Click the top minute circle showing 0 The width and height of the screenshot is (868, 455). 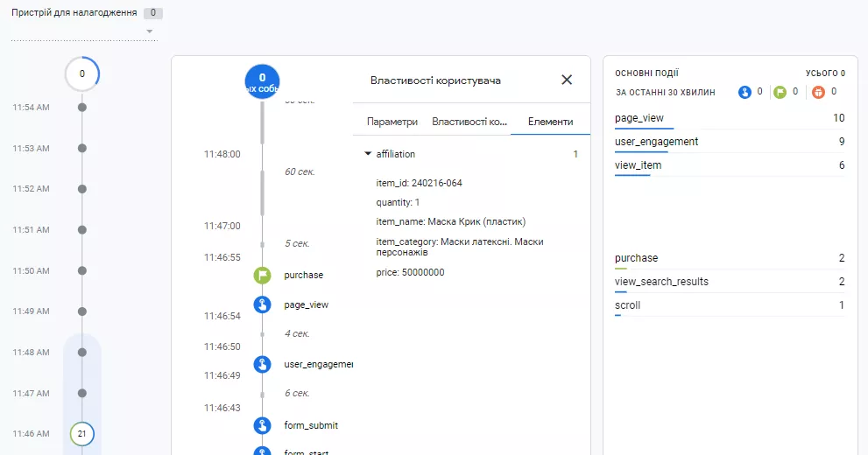click(82, 73)
